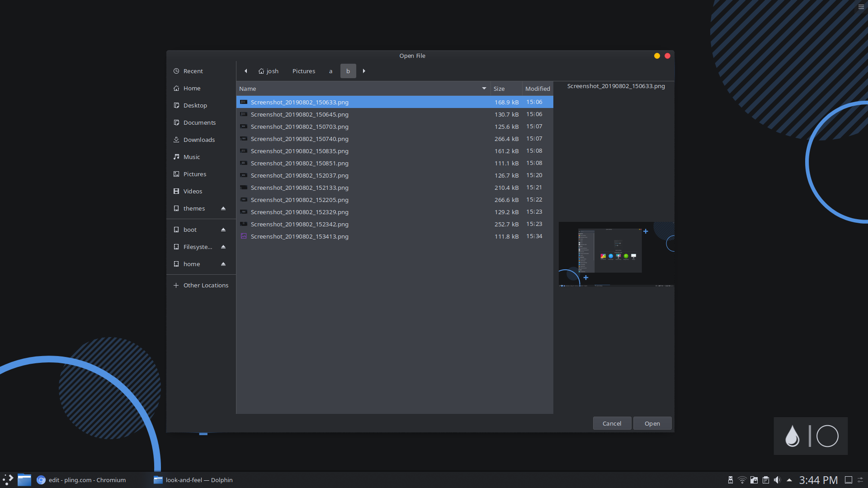This screenshot has height=488, width=868.
Task: Open the panel settings icon
Action: [x=861, y=480]
